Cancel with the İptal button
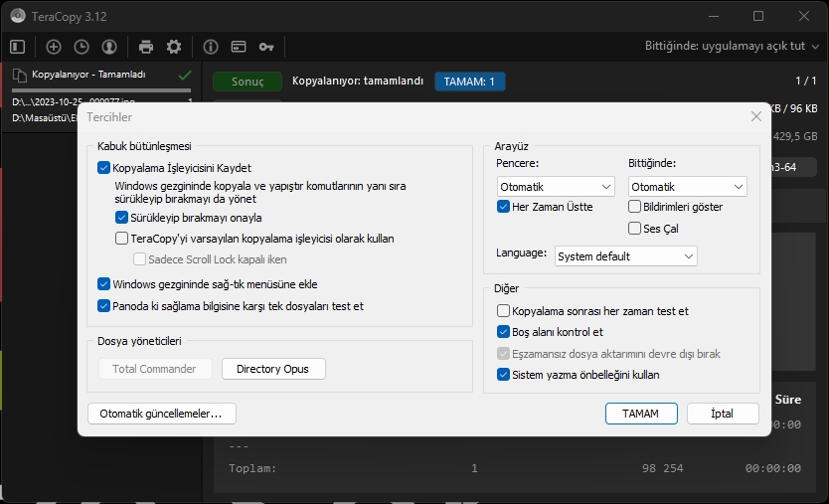Viewport: 829px width, 504px height. (723, 414)
